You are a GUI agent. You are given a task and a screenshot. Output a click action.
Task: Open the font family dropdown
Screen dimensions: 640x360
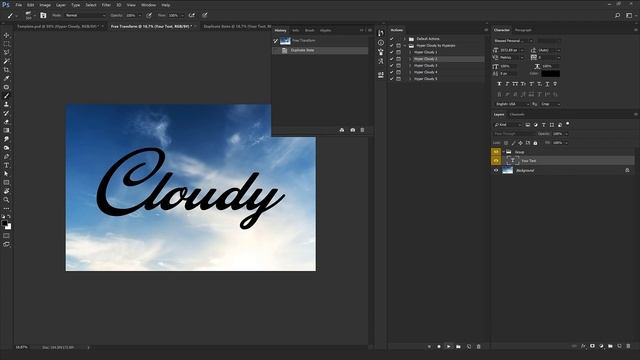(x=513, y=41)
